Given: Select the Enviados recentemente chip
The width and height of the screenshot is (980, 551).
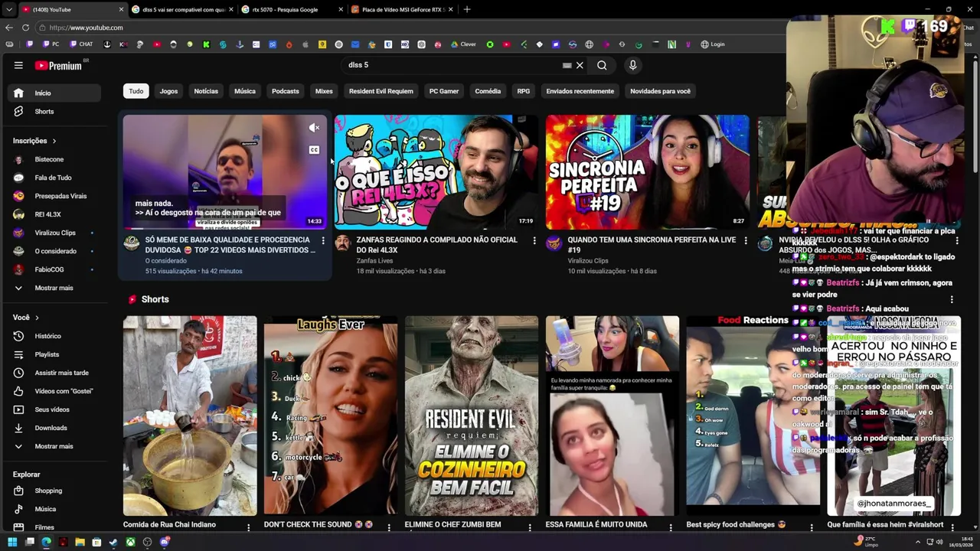Looking at the screenshot, I should (x=580, y=91).
